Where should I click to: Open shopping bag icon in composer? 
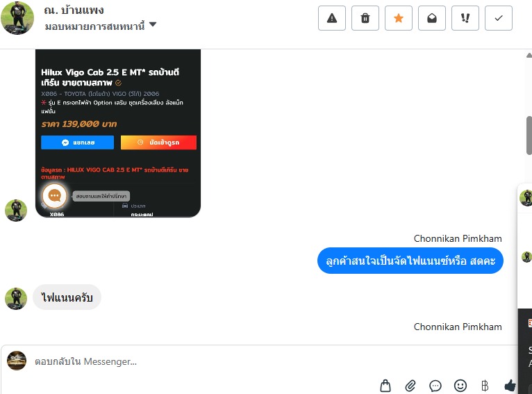[x=385, y=386]
